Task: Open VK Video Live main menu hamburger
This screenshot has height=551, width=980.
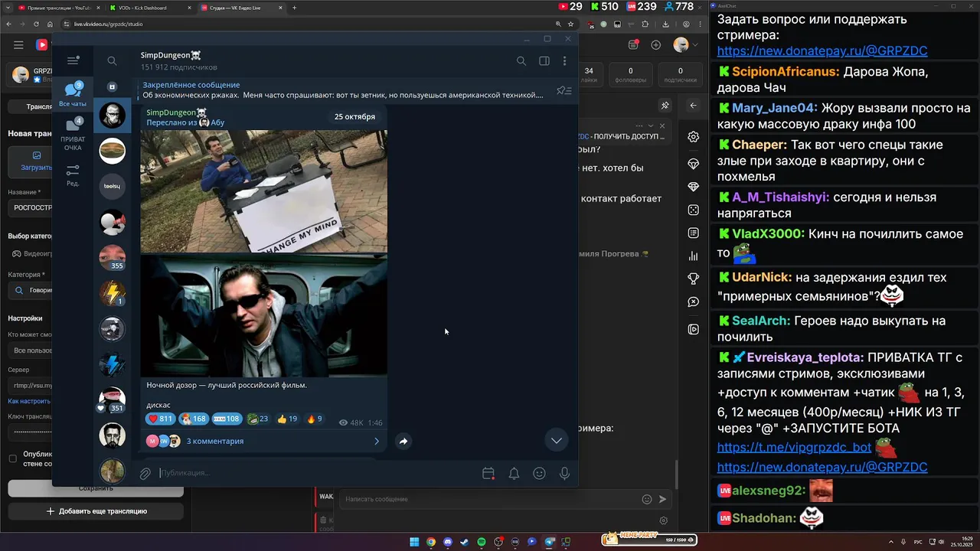Action: pos(18,45)
